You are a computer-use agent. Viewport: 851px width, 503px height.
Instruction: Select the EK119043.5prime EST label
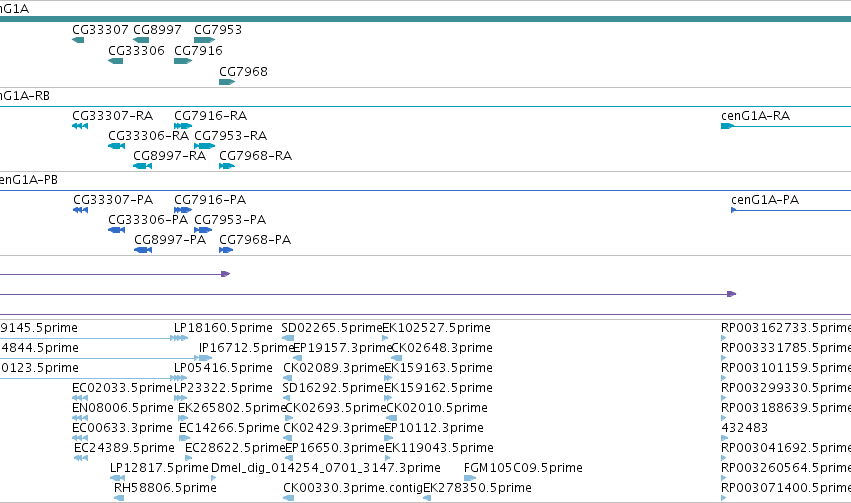(x=439, y=448)
